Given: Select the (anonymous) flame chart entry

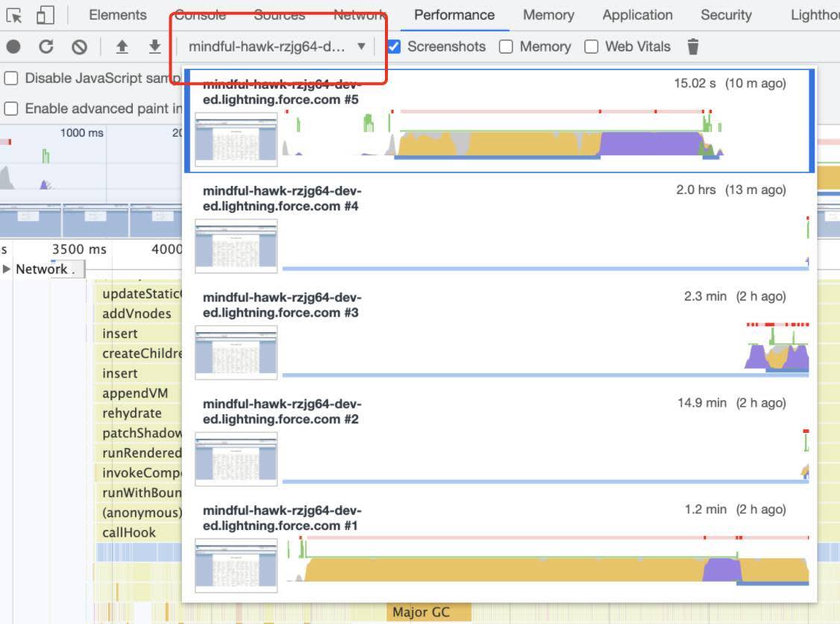Looking at the screenshot, I should pyautogui.click(x=139, y=513).
